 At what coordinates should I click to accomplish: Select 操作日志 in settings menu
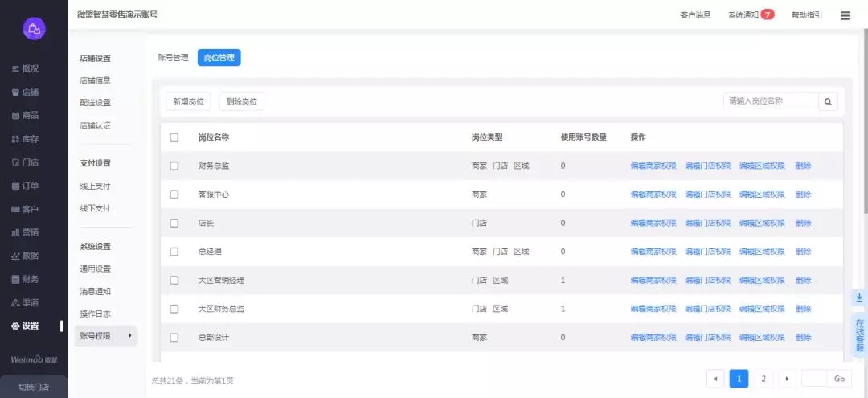[96, 314]
